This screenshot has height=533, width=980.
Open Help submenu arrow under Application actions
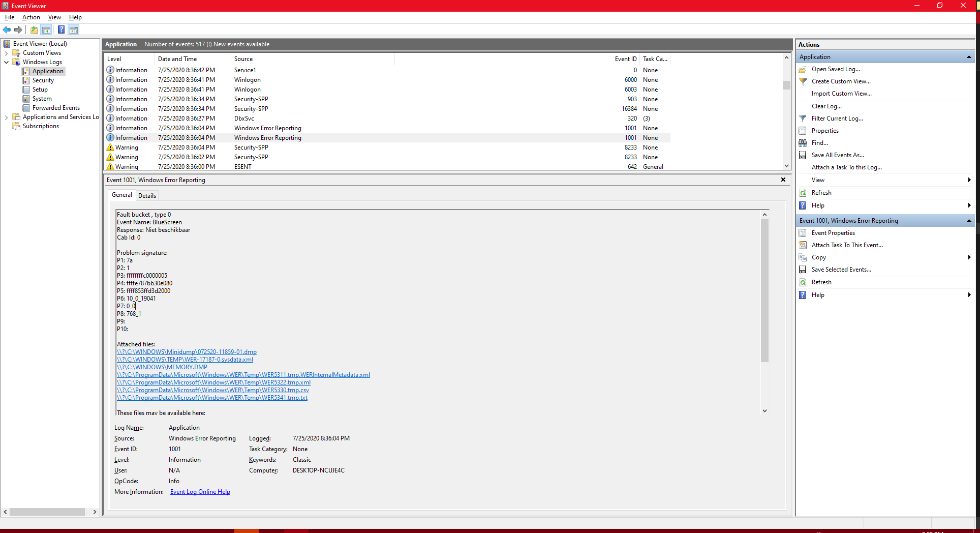(x=969, y=205)
